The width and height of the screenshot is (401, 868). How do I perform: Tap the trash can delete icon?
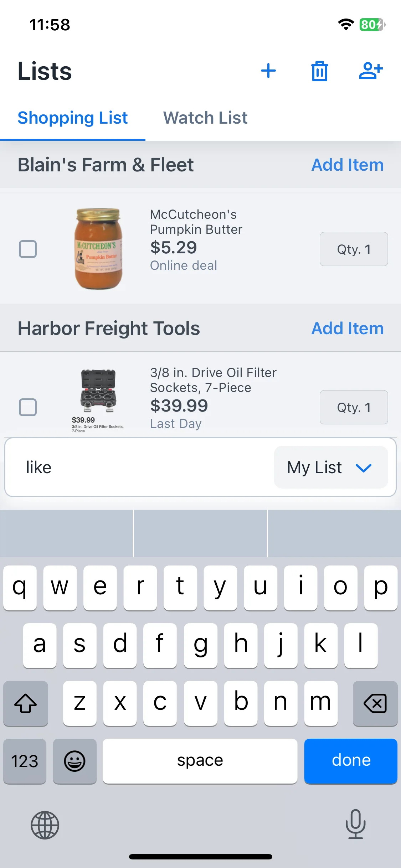[x=319, y=71]
